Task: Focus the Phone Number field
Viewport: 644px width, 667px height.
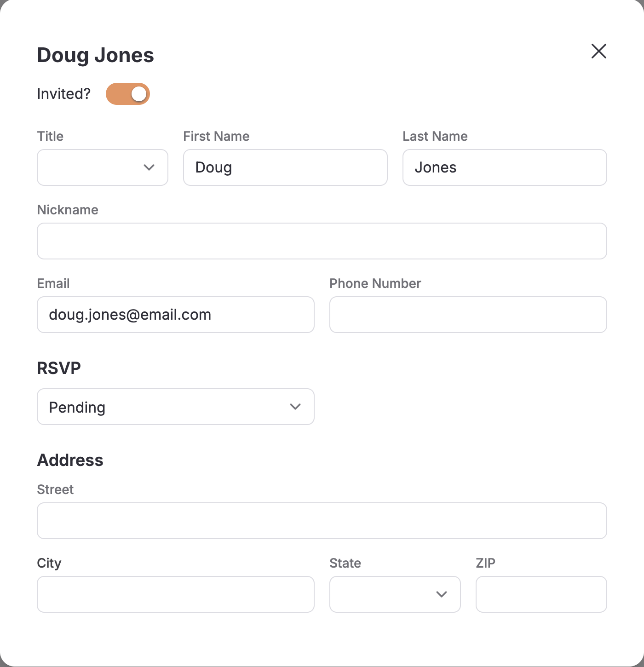Action: click(x=468, y=315)
